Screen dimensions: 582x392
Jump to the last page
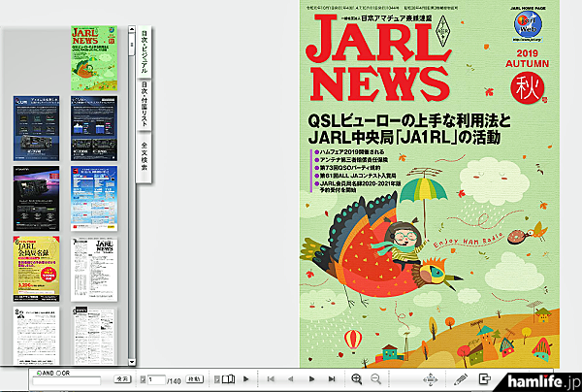coord(330,379)
